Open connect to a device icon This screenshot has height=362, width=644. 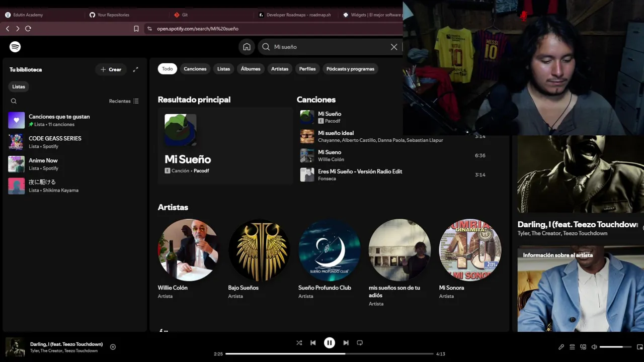[583, 347]
